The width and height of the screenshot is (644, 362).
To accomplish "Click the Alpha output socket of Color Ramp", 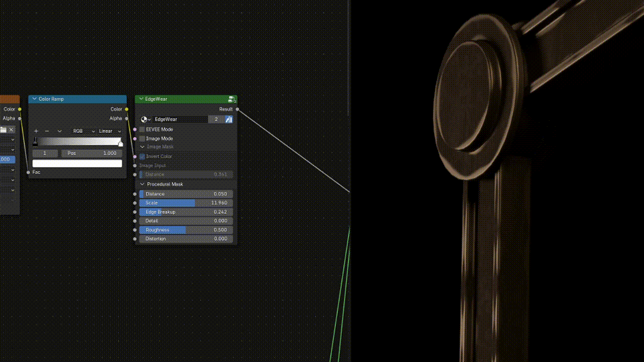I will coord(127,119).
